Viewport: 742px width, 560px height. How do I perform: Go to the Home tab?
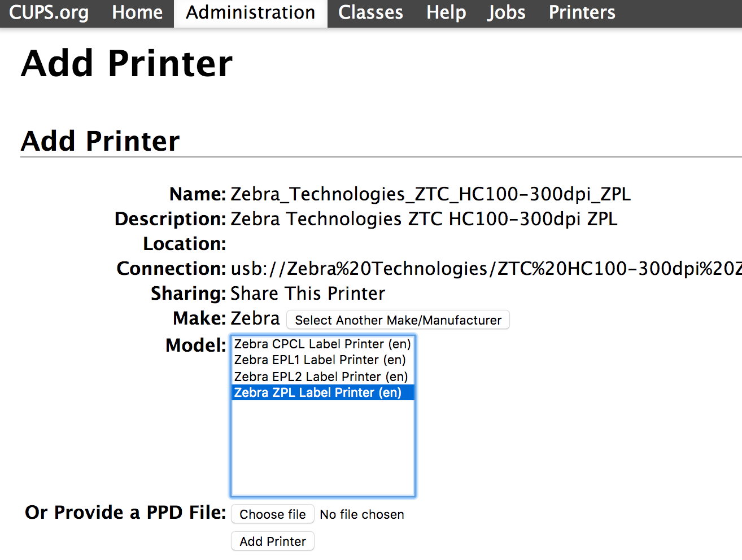[x=137, y=12]
